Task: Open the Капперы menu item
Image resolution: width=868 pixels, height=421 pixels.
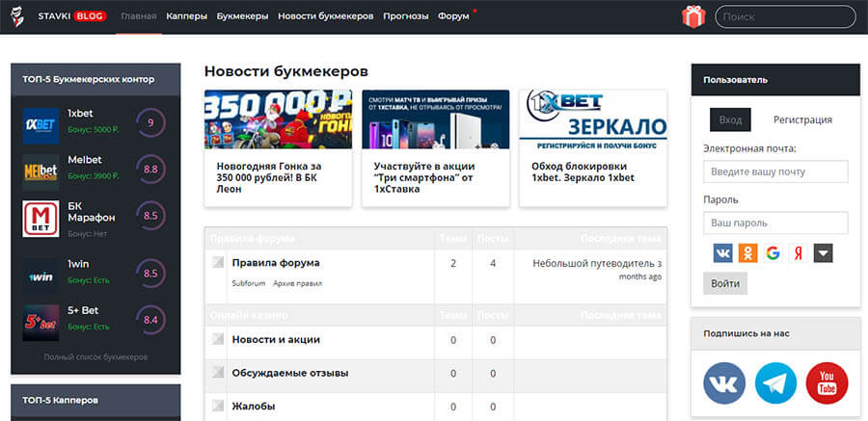Action: 186,16
